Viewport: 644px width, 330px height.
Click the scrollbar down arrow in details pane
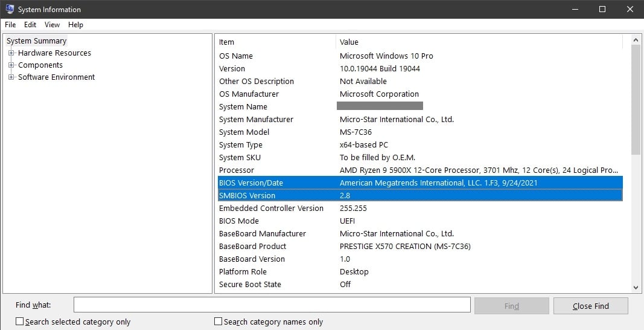click(636, 287)
